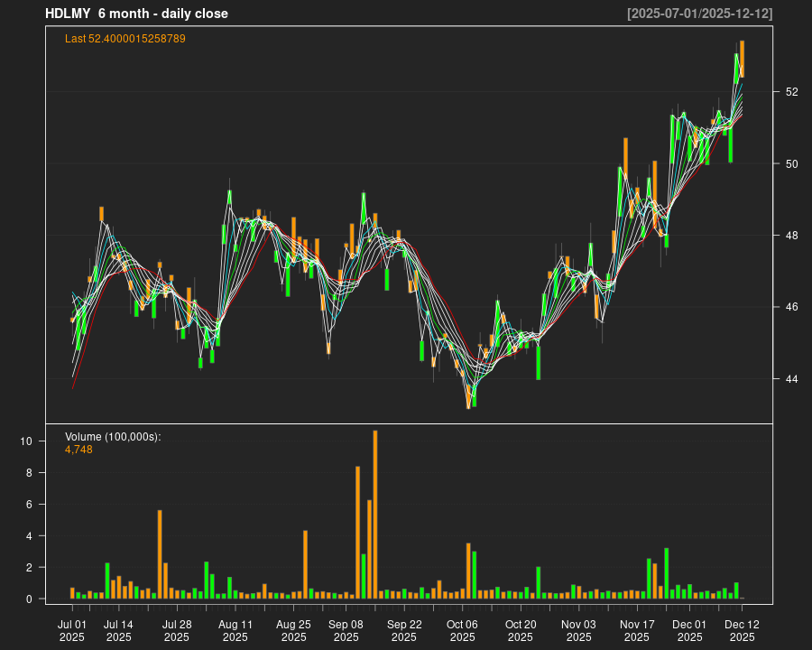812x650 pixels.
Task: Click the 52 price axis label
Action: coord(791,92)
